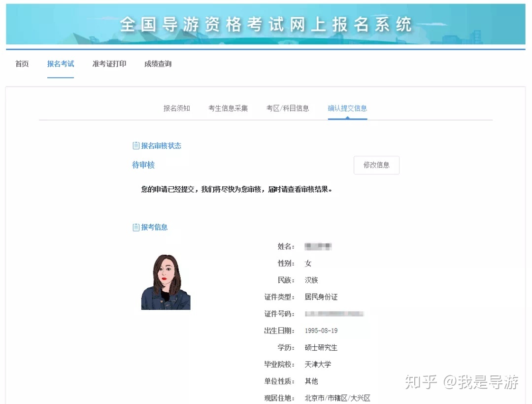Viewport: 532px width, 404px height.
Task: Open 准考证打印 from the navigation bar
Action: click(x=109, y=64)
